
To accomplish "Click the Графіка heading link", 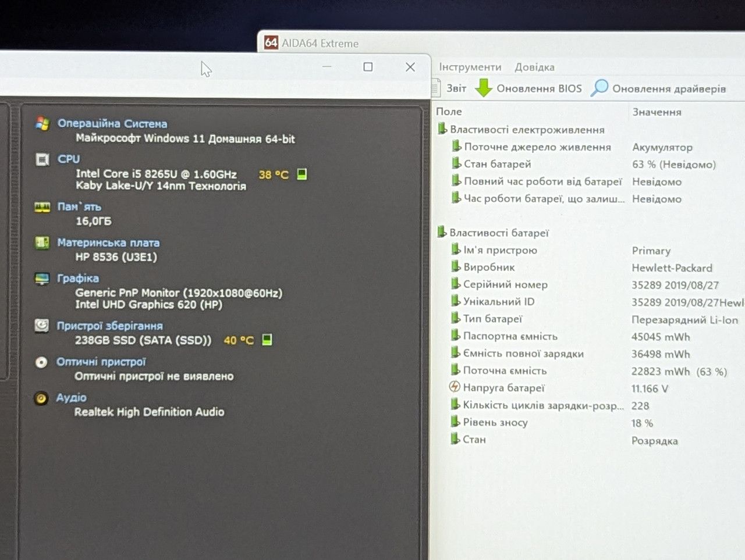I will pyautogui.click(x=78, y=278).
